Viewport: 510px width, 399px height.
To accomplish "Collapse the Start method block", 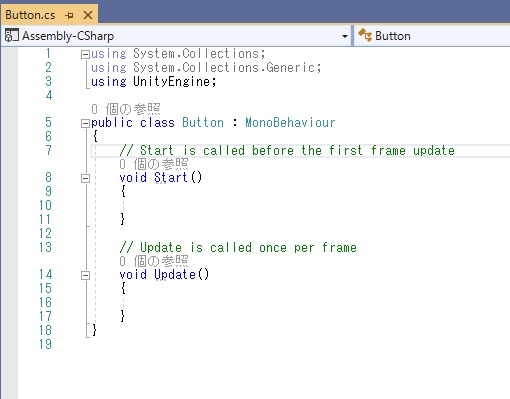I will pos(85,179).
